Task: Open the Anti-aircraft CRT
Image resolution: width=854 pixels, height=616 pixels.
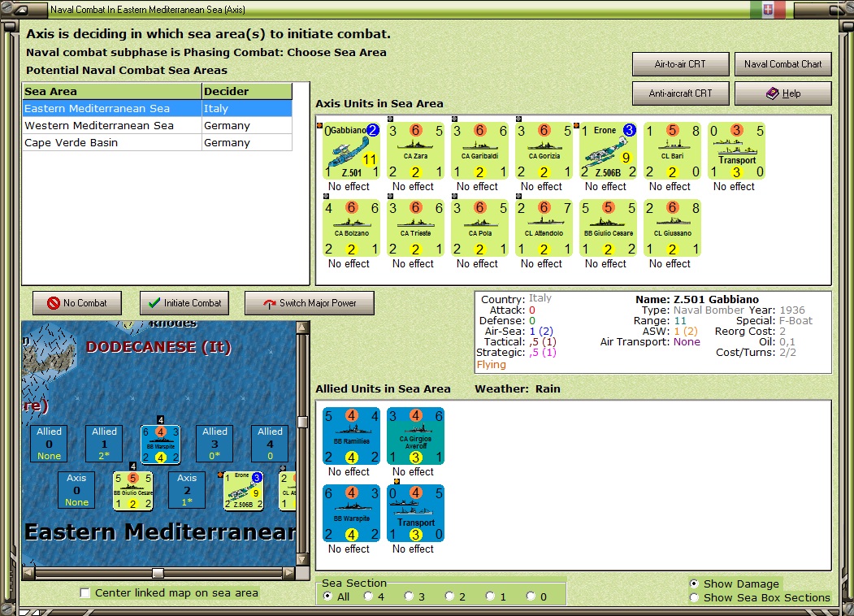Action: tap(680, 93)
